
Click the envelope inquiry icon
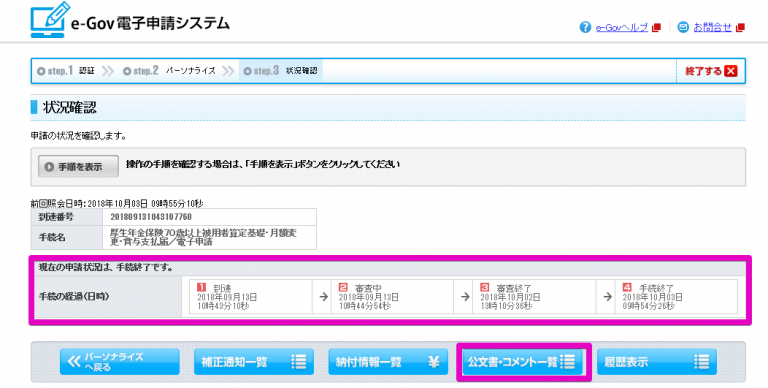click(683, 27)
